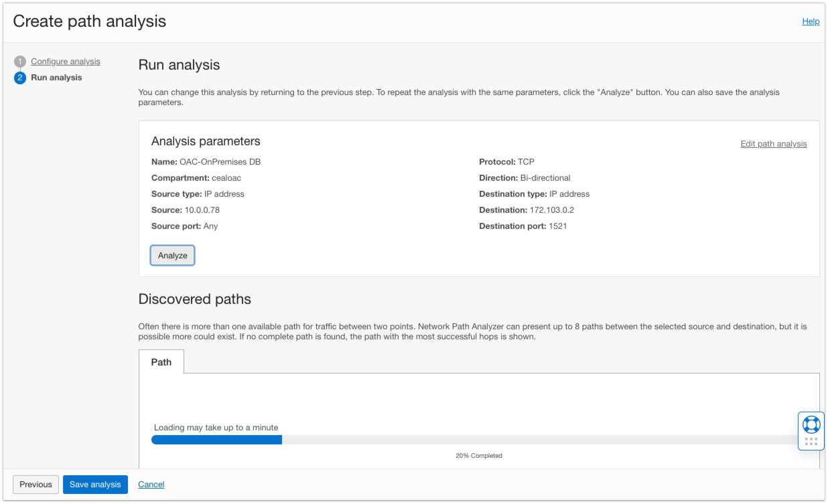Save the analysis

pos(95,485)
